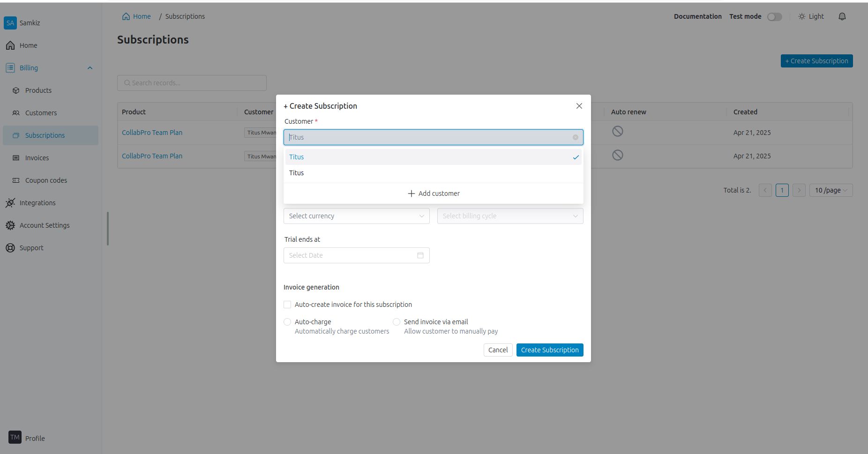868x454 pixels.
Task: Click the Home breadcrumb house icon
Action: pos(126,16)
